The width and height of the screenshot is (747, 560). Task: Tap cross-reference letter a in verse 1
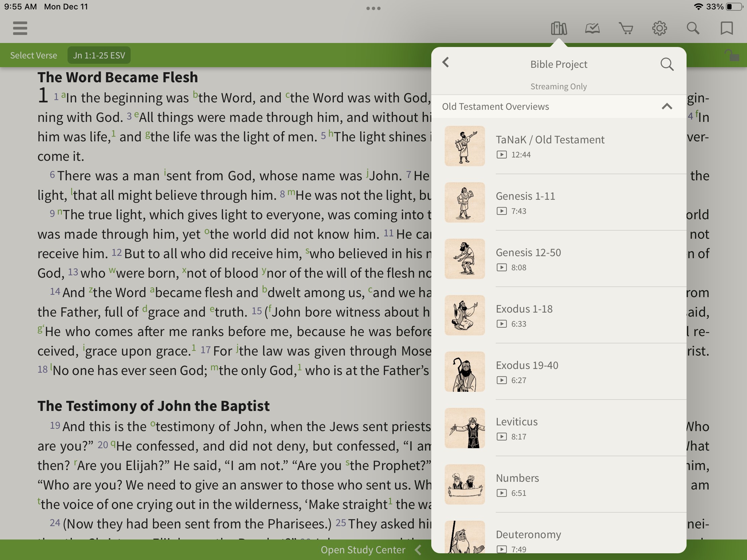pos(63,95)
